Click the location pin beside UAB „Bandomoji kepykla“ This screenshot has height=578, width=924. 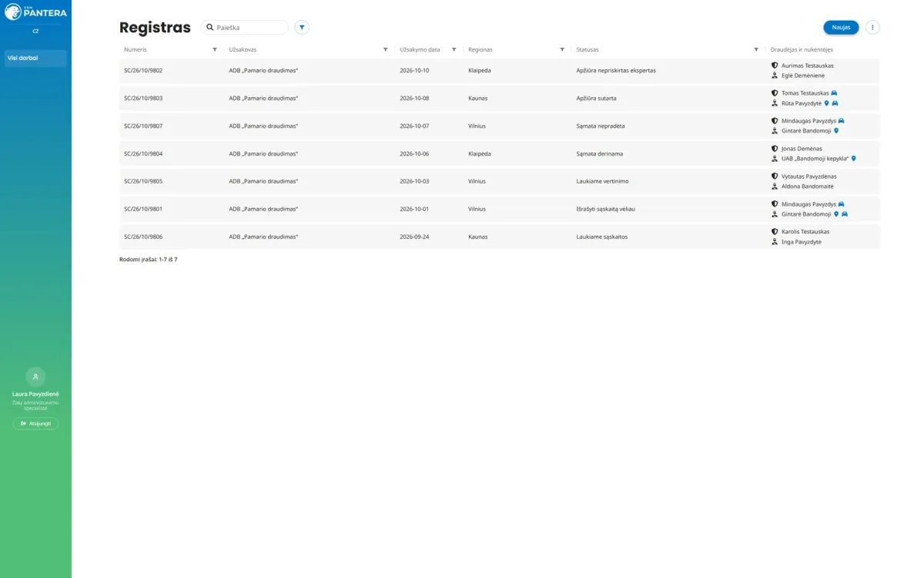click(853, 159)
